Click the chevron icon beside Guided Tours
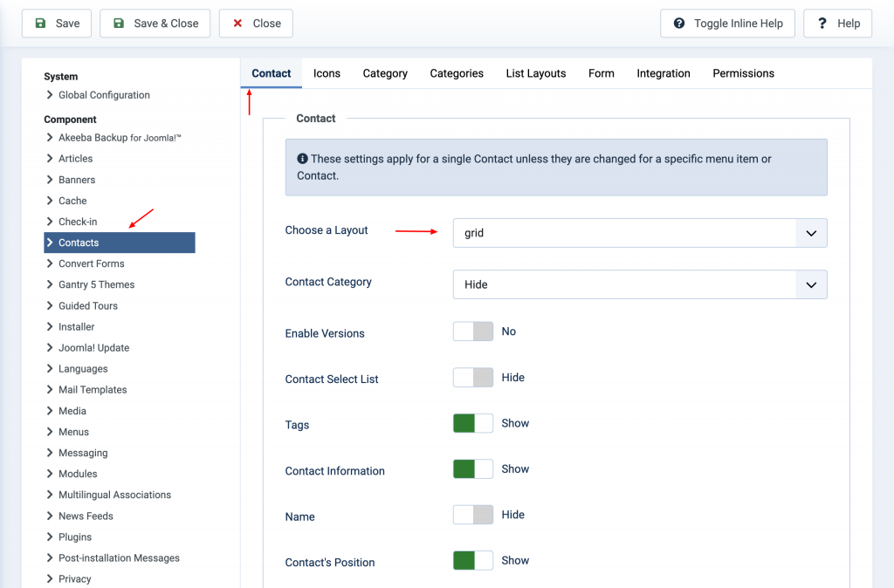The width and height of the screenshot is (894, 588). click(x=50, y=305)
